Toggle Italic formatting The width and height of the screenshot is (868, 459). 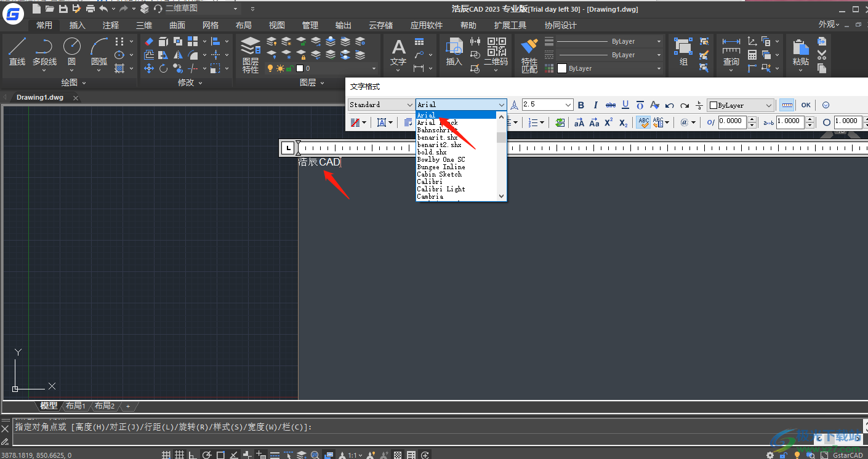[595, 105]
